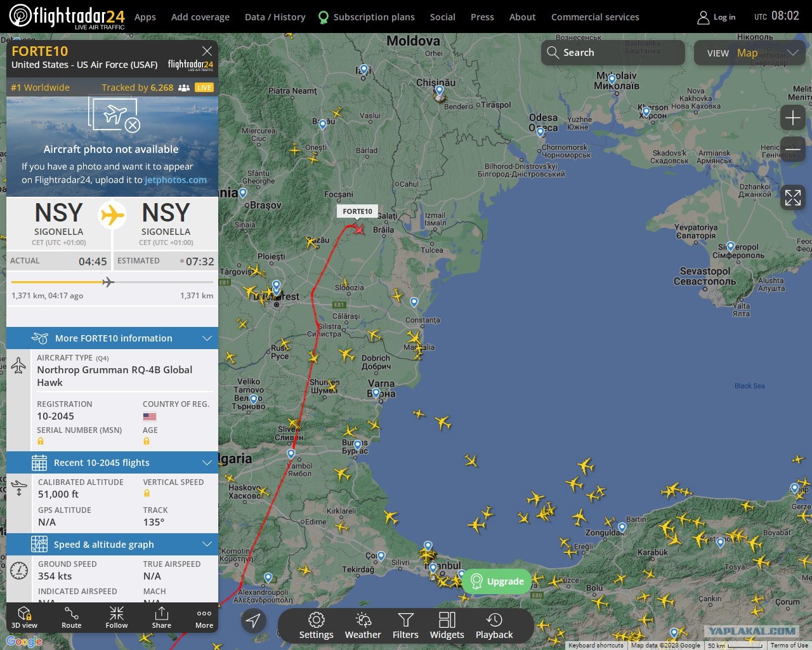This screenshot has width=812, height=650.
Task: Click the 51,000 ft calibrated altitude value
Action: (58, 494)
